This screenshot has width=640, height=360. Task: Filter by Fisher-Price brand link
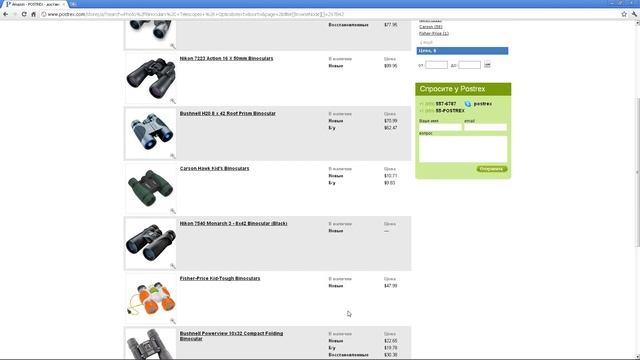434,33
